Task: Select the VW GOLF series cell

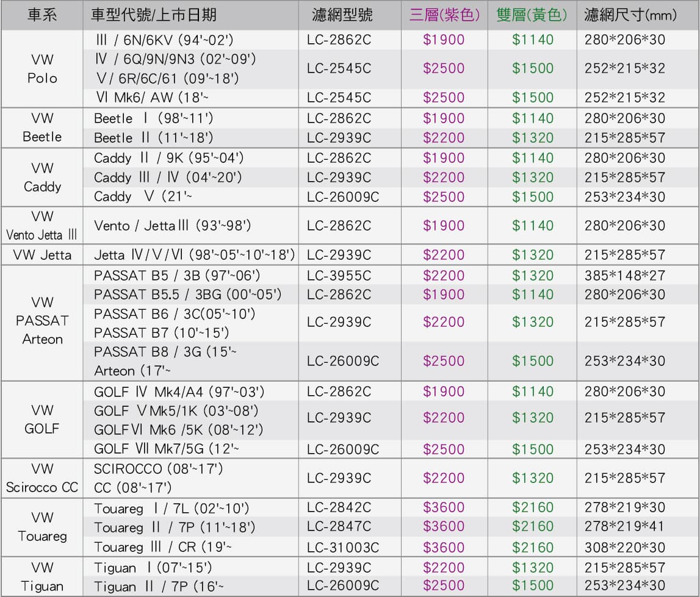Action: tap(42, 420)
